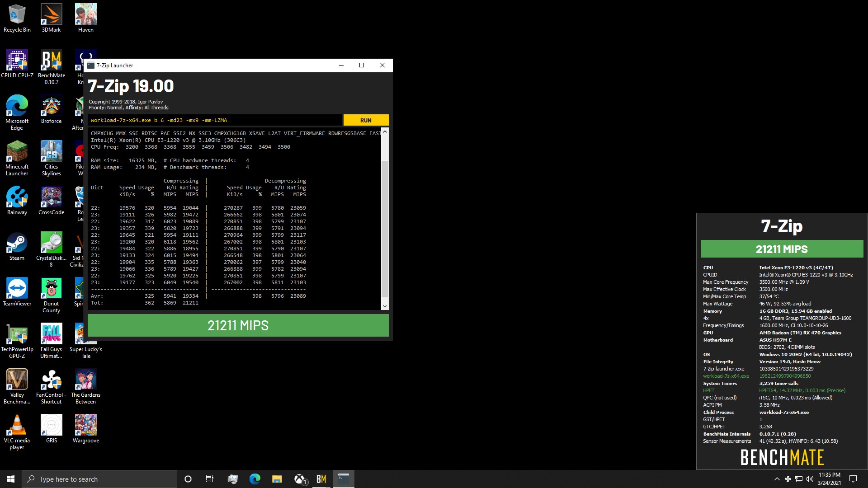Launch Donut County desktop icon
Image resolution: width=868 pixels, height=488 pixels.
(52, 296)
